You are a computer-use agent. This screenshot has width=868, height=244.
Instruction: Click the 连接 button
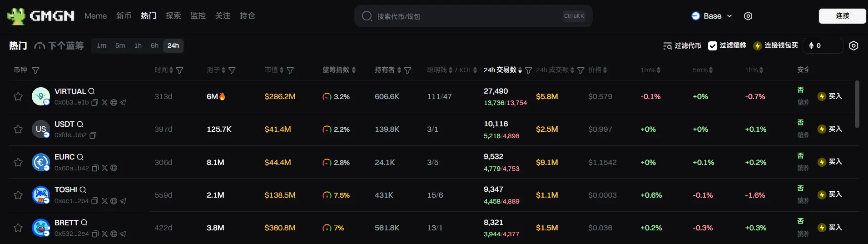pos(842,16)
